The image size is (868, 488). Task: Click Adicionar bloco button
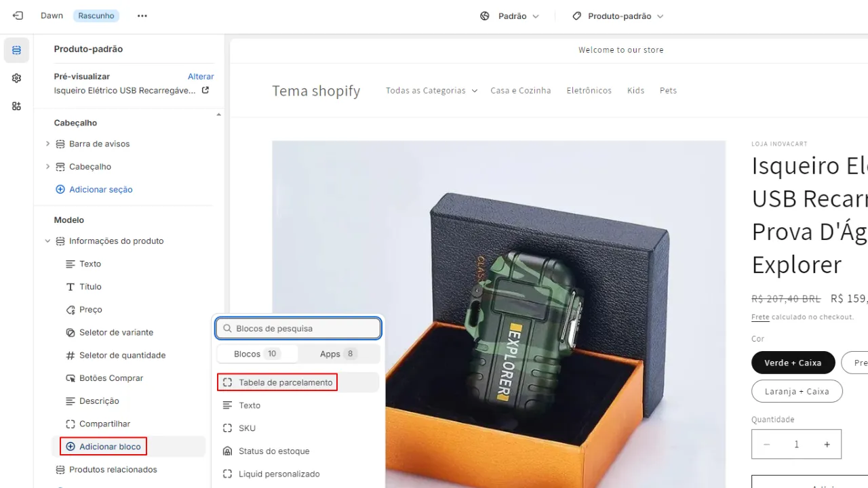pos(129,447)
